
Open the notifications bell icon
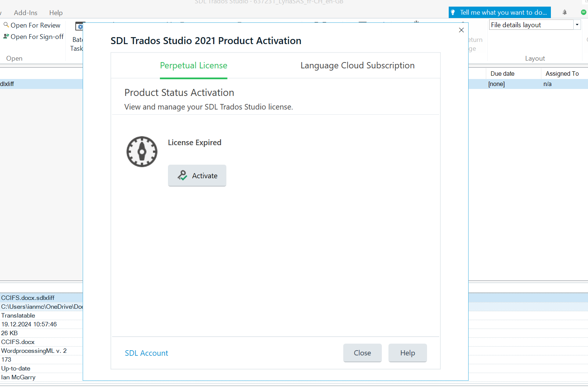pos(565,12)
